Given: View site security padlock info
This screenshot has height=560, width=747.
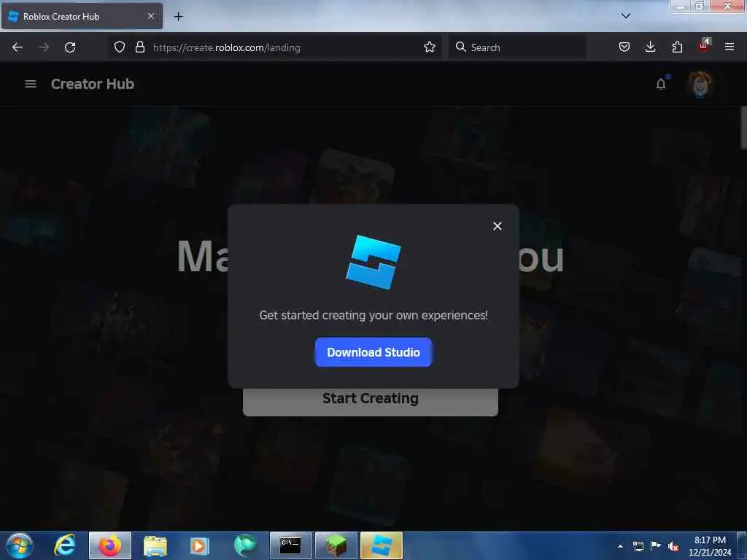Looking at the screenshot, I should tap(140, 47).
